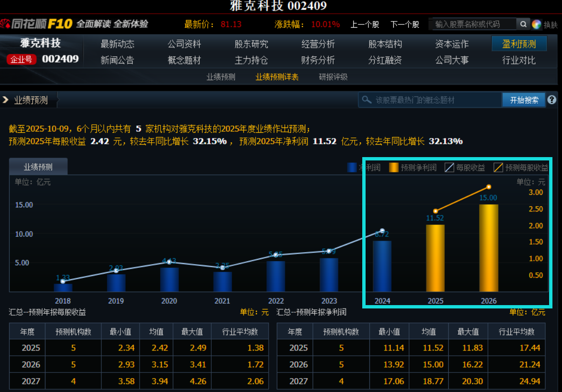Select the 盈利预测 menu item
This screenshot has height=392, width=562.
point(519,43)
